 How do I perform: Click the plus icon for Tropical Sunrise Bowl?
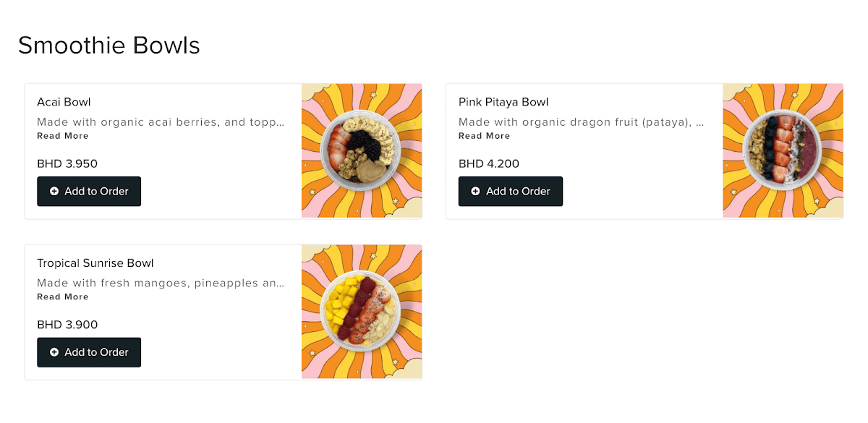point(54,352)
